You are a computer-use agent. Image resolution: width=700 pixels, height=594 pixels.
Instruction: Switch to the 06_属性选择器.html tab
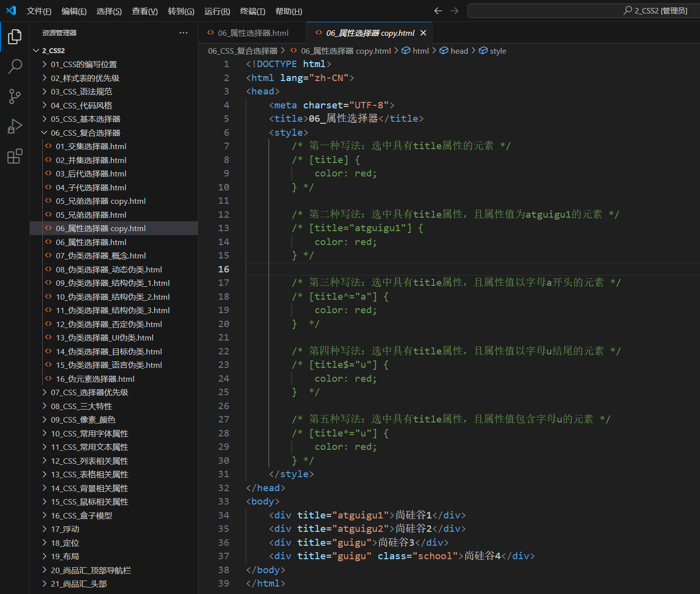click(253, 33)
